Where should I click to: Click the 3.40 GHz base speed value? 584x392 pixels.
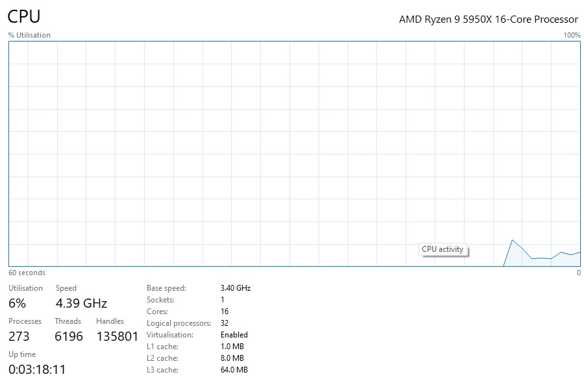(236, 288)
